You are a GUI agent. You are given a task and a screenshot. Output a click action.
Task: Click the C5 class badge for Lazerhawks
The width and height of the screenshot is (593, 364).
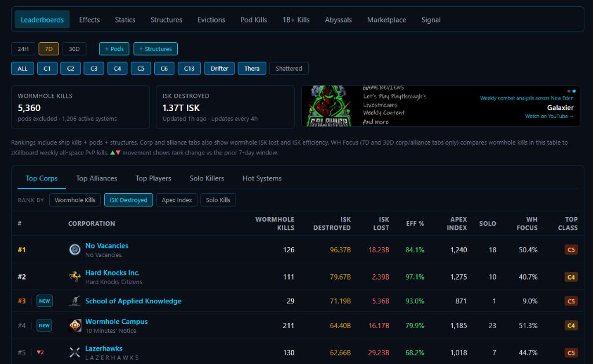point(571,352)
